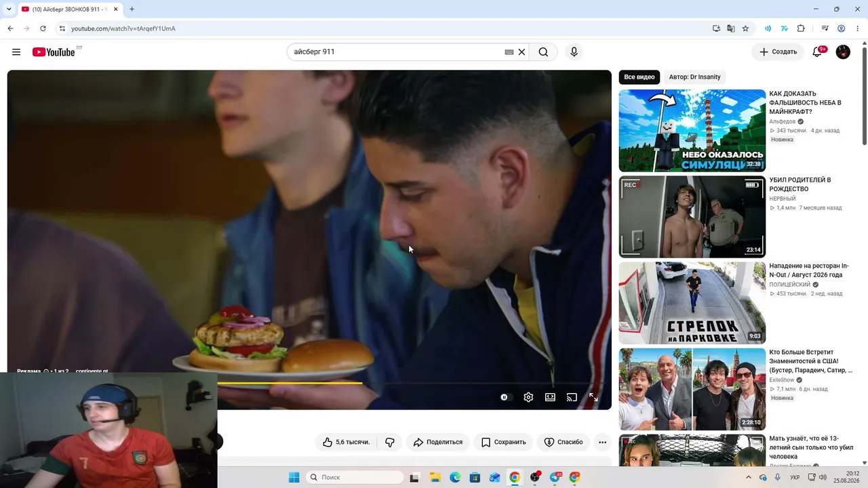Open the title КАК ДОКАЗАТЬ ФАЛЬШИВОСТЬ НЕБА
868x488 pixels.
(805, 103)
